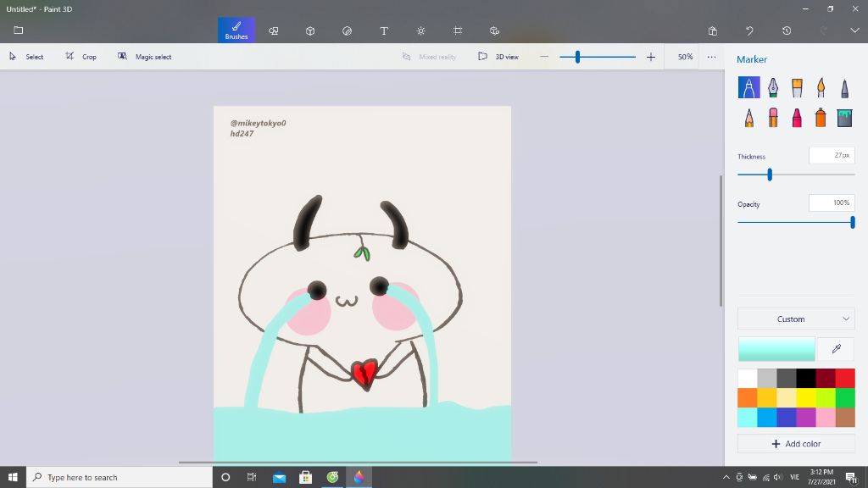Select the Crayon brush

coord(797,117)
